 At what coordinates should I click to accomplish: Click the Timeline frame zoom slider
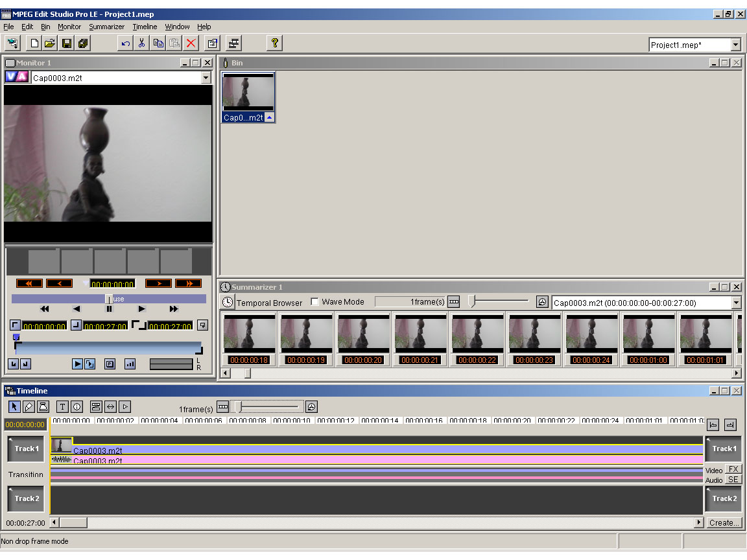[239, 406]
